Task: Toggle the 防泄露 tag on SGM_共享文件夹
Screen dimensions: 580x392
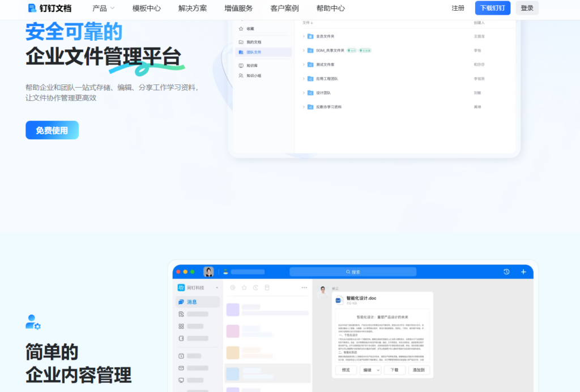Action: [x=365, y=50]
